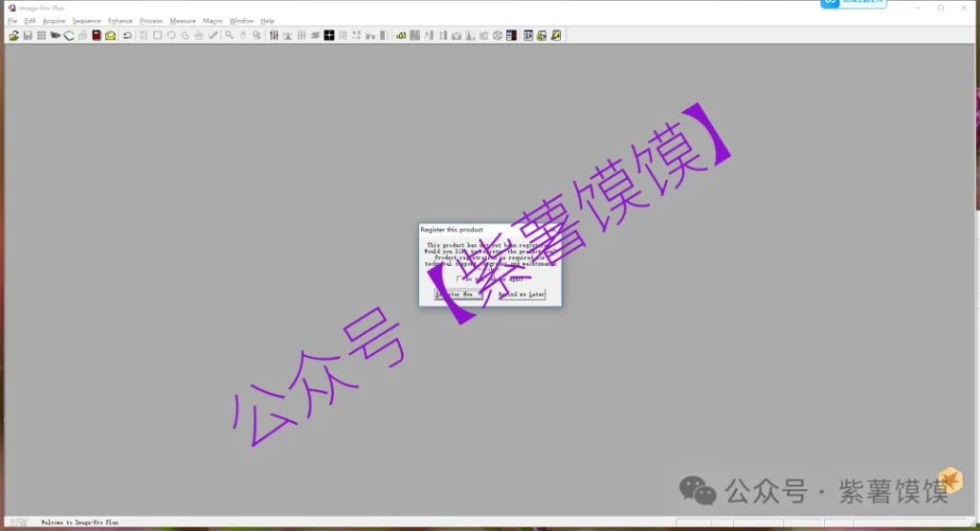The width and height of the screenshot is (980, 531).
Task: Select the rectangular AOI tool
Action: [x=158, y=35]
